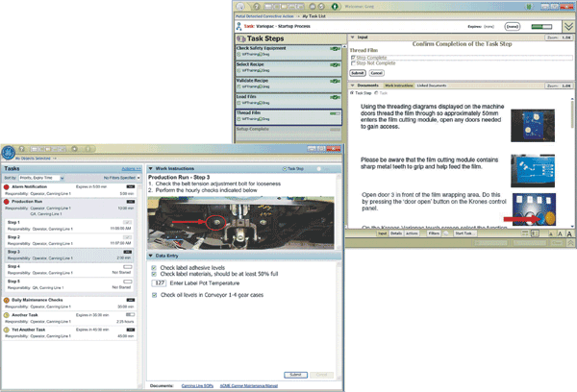The height and width of the screenshot is (392, 577).
Task: Click round indicator beside Filters button
Action: click(x=446, y=233)
